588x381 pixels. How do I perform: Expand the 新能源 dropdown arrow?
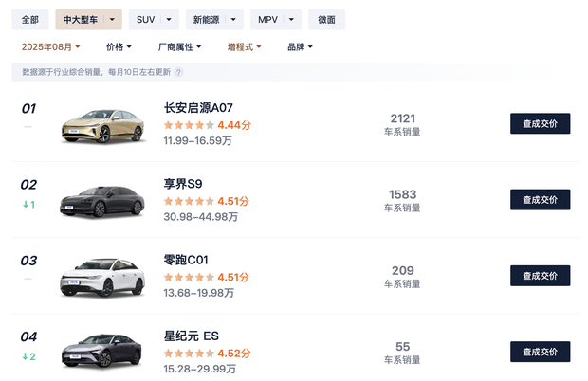pos(233,20)
